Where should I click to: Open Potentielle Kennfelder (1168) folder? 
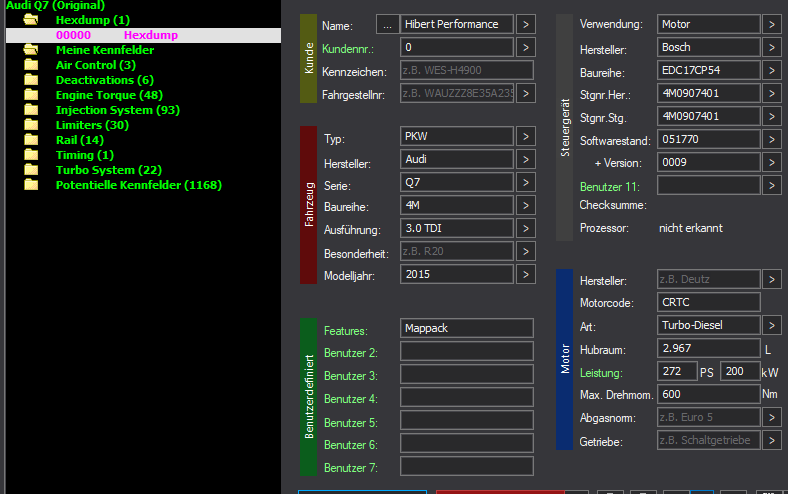(139, 185)
